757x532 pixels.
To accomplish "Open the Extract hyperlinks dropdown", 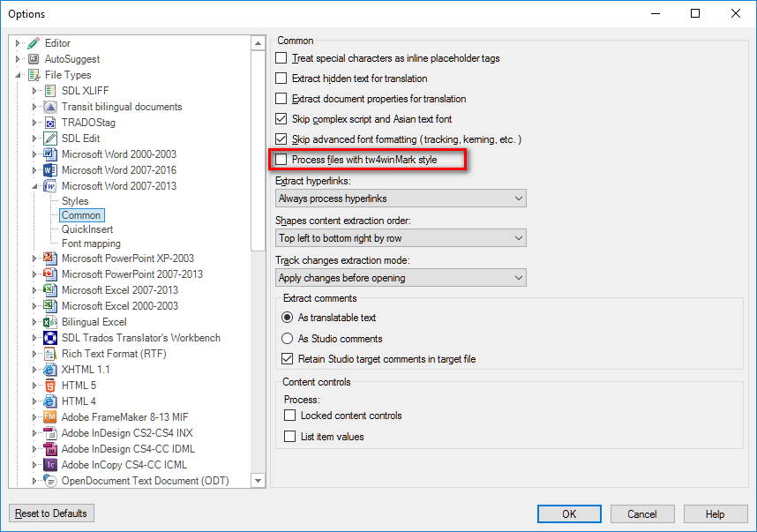I will pyautogui.click(x=401, y=199).
